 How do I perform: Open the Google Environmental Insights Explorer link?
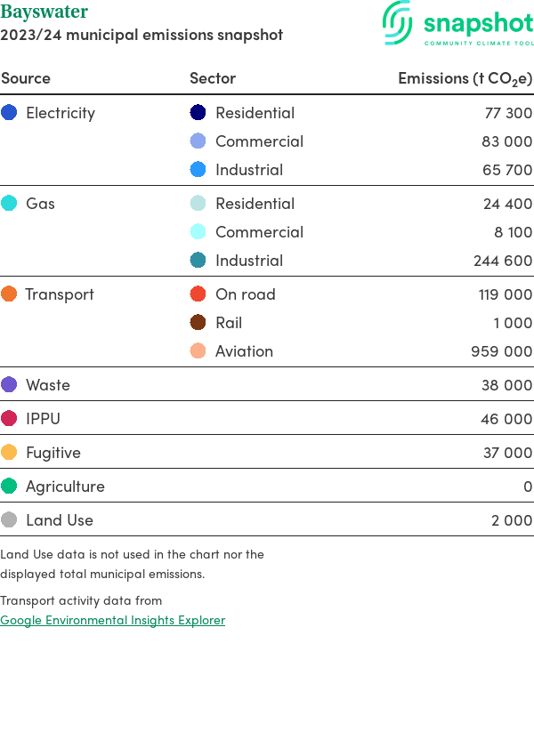click(x=112, y=620)
